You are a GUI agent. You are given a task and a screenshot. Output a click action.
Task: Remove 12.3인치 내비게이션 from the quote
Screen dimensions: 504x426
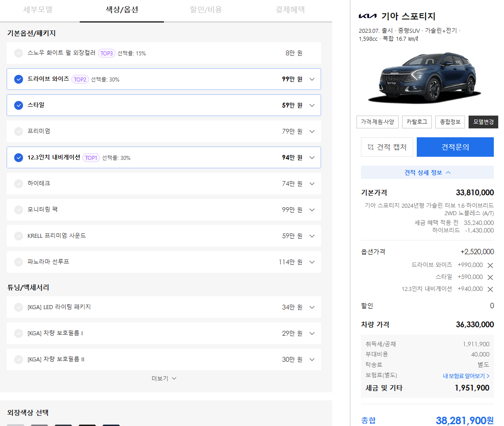[x=490, y=289]
